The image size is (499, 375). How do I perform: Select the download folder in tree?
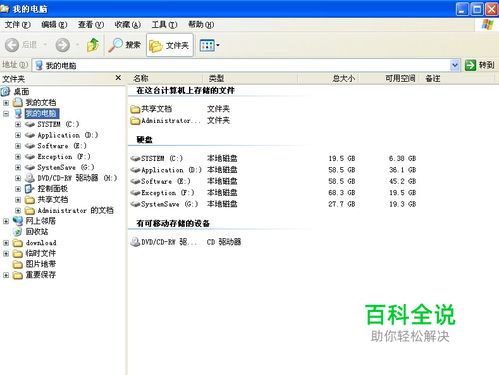pyautogui.click(x=41, y=243)
